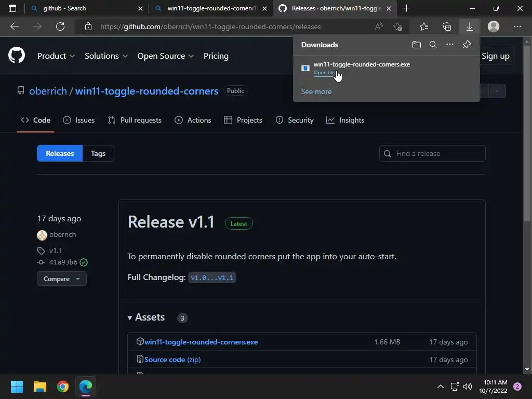The width and height of the screenshot is (532, 399).
Task: Open more options in Downloads panel
Action: pos(449,45)
